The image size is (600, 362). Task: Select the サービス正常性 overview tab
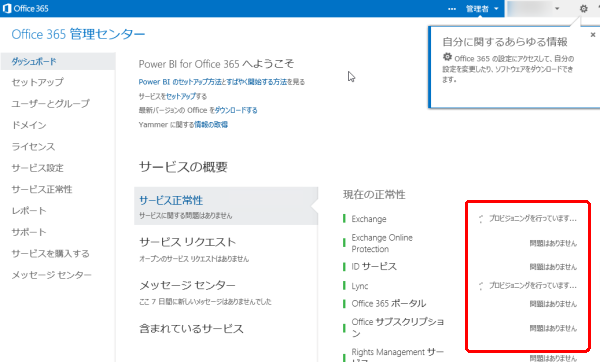226,206
